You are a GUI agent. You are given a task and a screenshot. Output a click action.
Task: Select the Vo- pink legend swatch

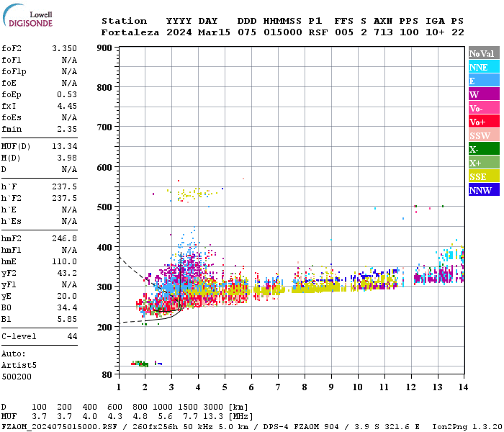click(x=484, y=108)
